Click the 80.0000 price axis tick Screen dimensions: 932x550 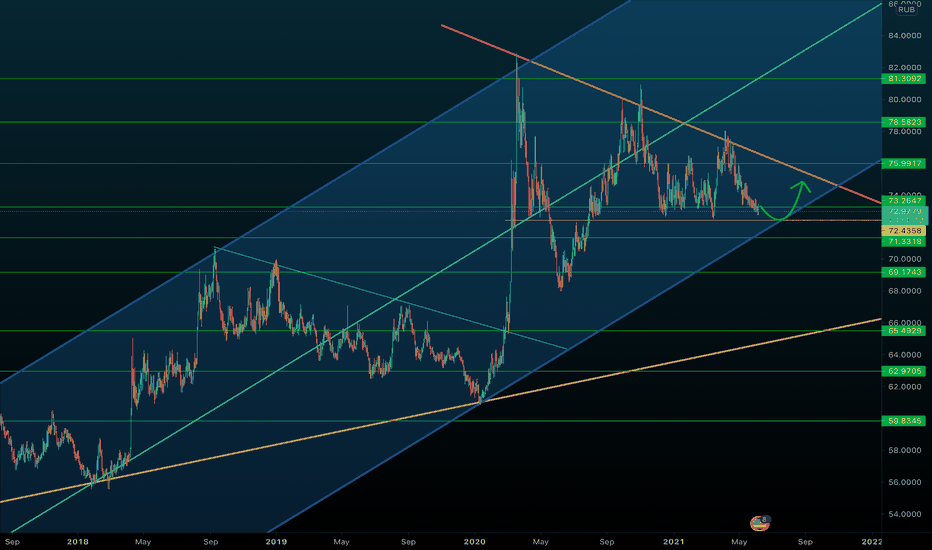[905, 100]
